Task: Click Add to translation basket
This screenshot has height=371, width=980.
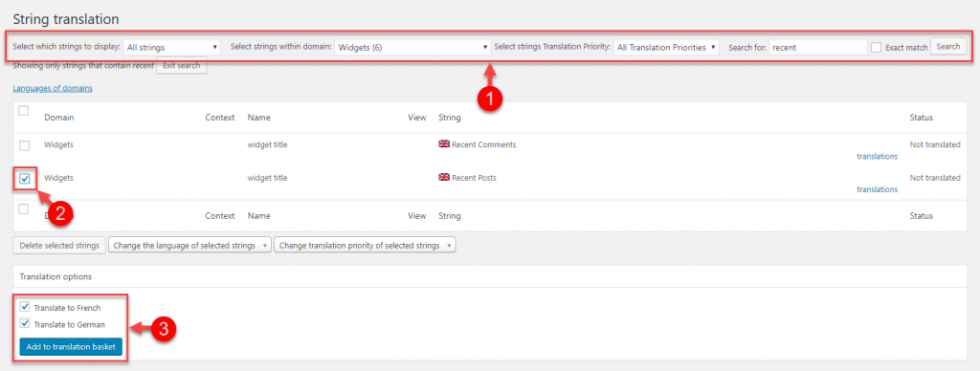Action: pyautogui.click(x=71, y=347)
